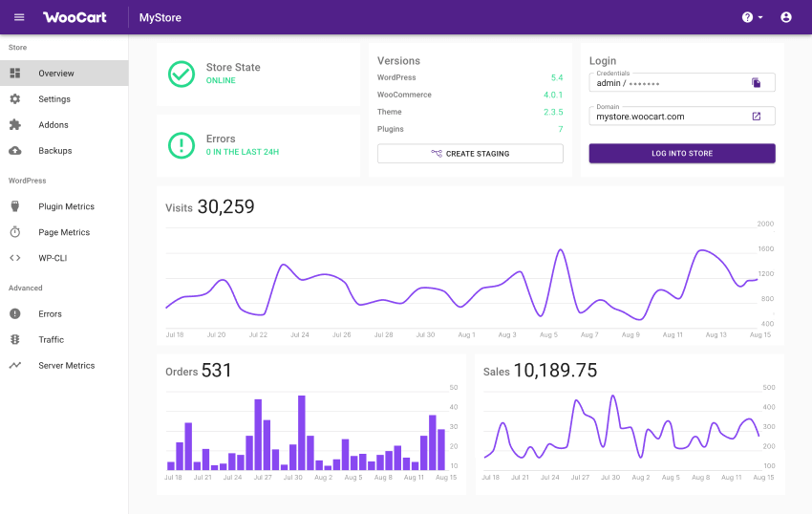The height and width of the screenshot is (514, 812).
Task: Copy credentials with the copy icon
Action: 756,83
